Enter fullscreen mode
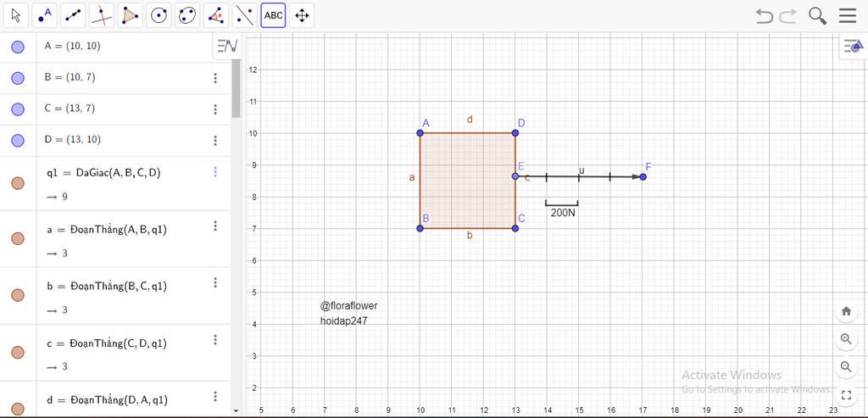 (846, 395)
